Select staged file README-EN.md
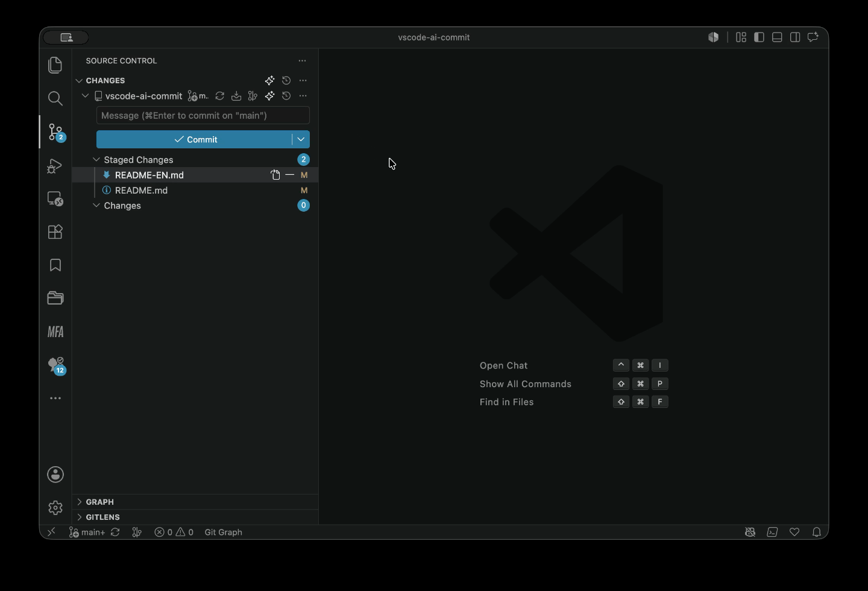868x591 pixels. click(x=149, y=175)
